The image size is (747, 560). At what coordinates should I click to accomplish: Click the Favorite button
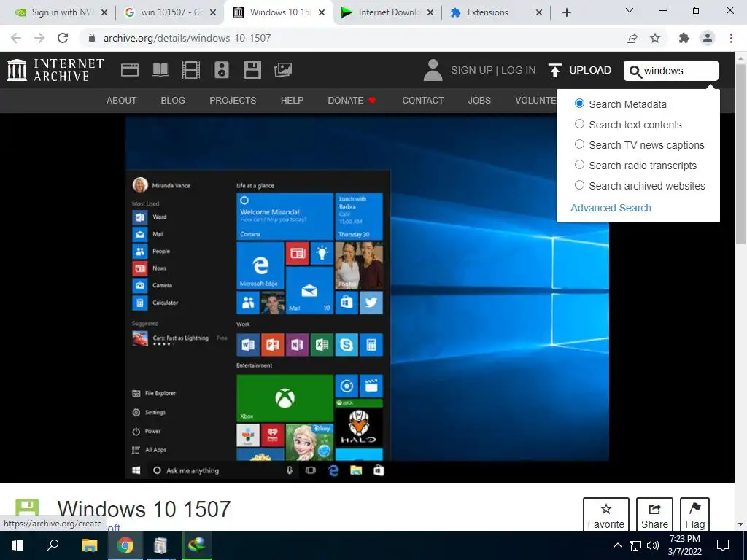tap(606, 516)
